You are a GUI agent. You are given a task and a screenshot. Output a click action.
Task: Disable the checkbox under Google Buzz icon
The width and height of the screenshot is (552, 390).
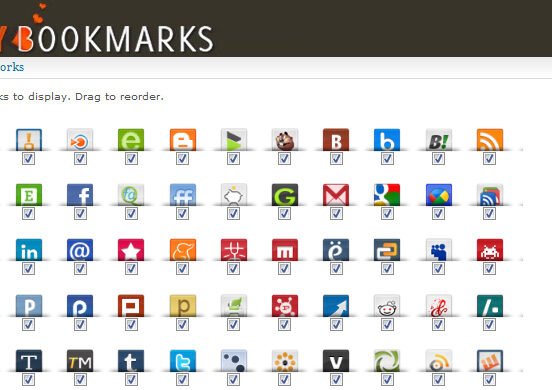438,213
